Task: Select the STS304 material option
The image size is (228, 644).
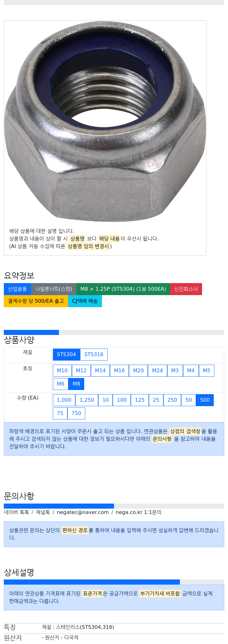Action: (x=66, y=355)
